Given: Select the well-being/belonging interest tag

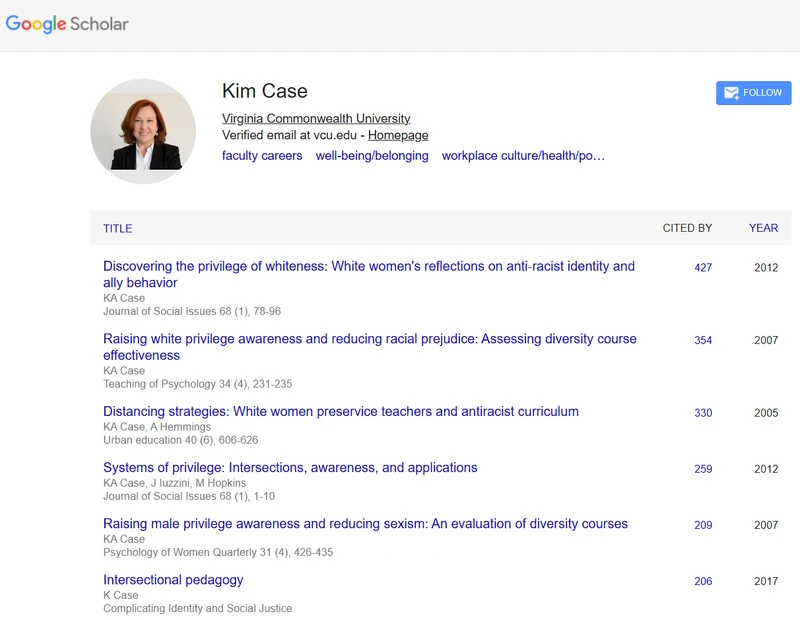Looking at the screenshot, I should pos(372,156).
